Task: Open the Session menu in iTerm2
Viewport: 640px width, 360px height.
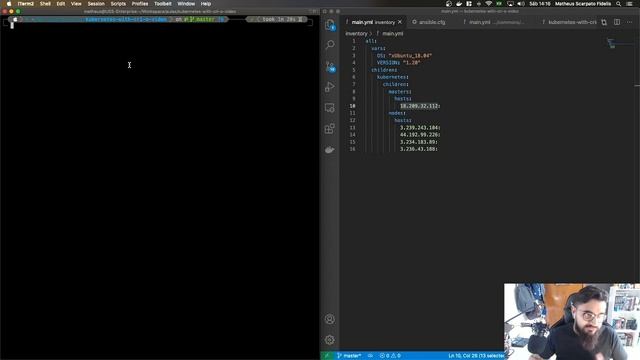Action: click(x=96, y=4)
